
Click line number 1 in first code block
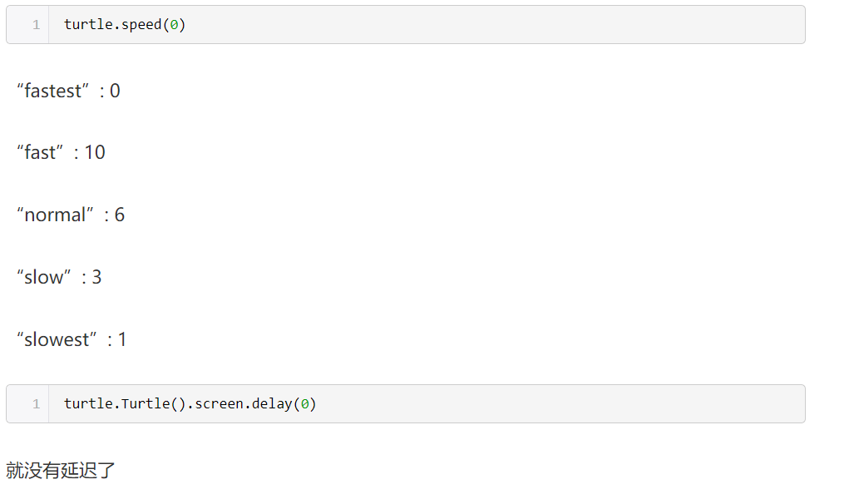(37, 25)
